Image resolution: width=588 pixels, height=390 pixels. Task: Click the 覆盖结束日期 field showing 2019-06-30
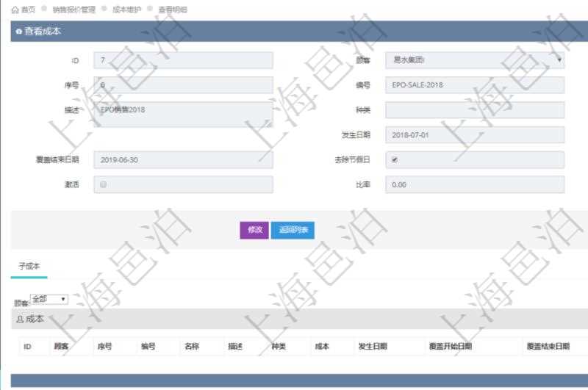(183, 160)
